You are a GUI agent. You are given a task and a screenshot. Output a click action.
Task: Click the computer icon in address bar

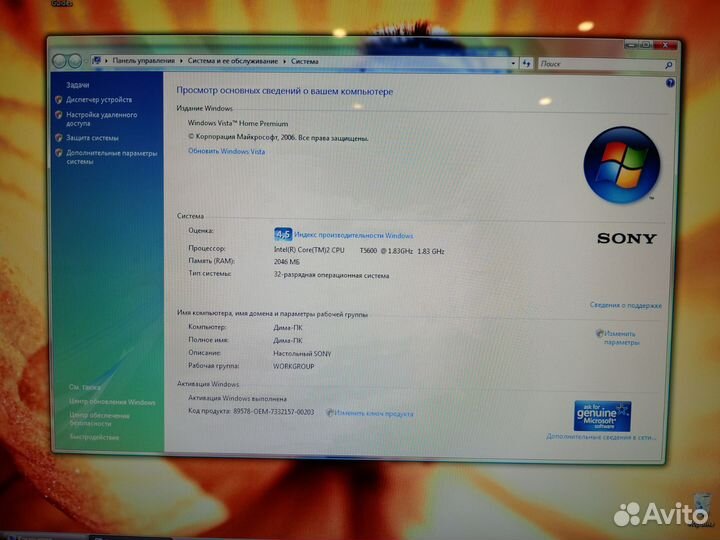(x=96, y=60)
